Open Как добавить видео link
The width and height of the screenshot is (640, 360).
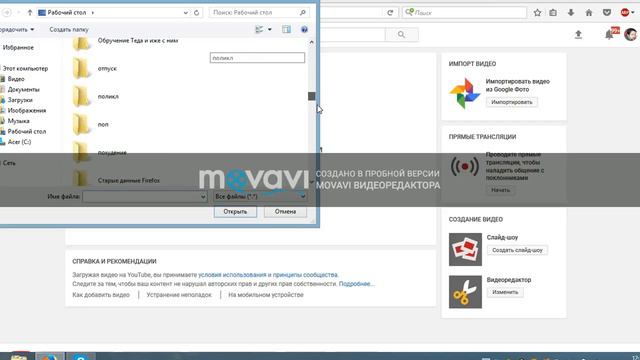pos(101,295)
